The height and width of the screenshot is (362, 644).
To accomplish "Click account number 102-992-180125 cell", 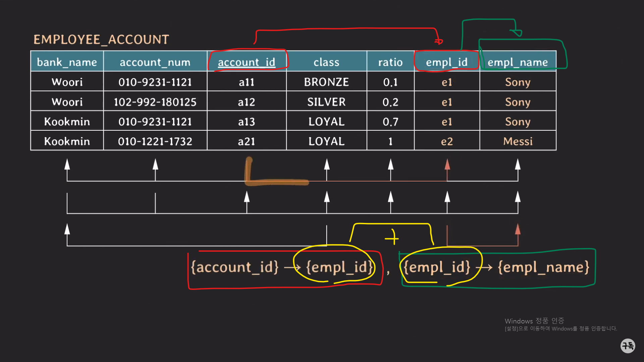I will coord(155,102).
